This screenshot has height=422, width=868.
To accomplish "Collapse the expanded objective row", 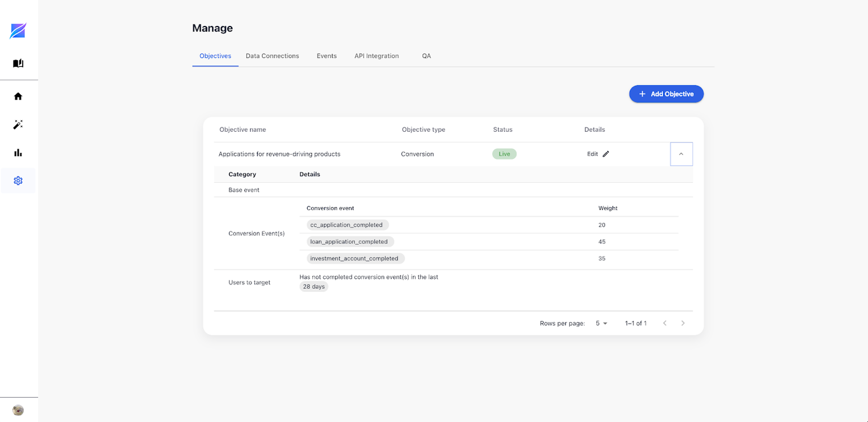I will click(681, 154).
